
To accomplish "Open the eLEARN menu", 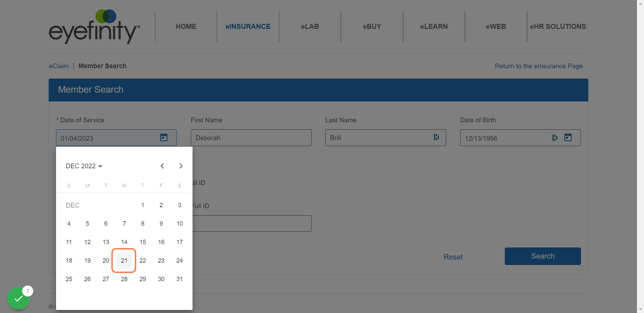I will (x=434, y=27).
